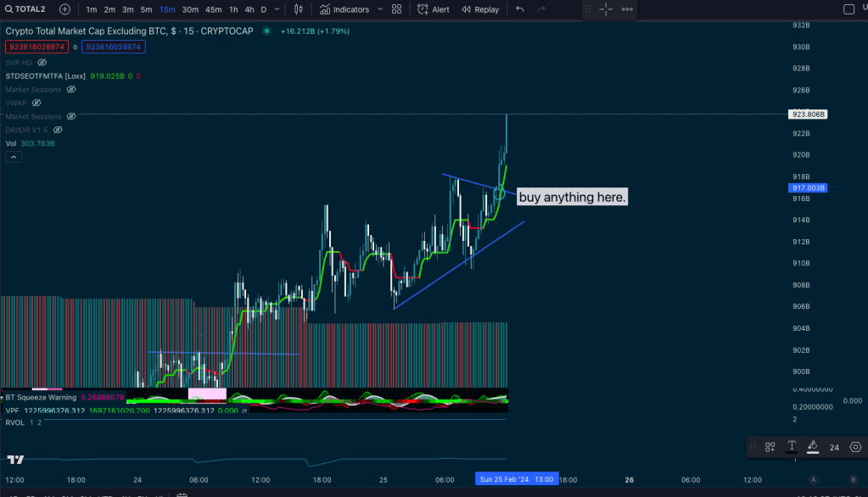Open the indicator templates grid icon
The image size is (868, 497).
(396, 9)
